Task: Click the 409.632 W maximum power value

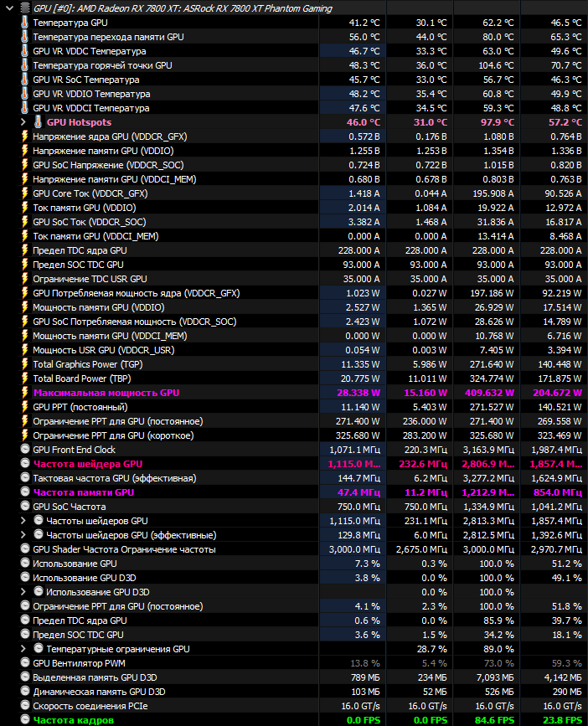Action: [x=489, y=393]
